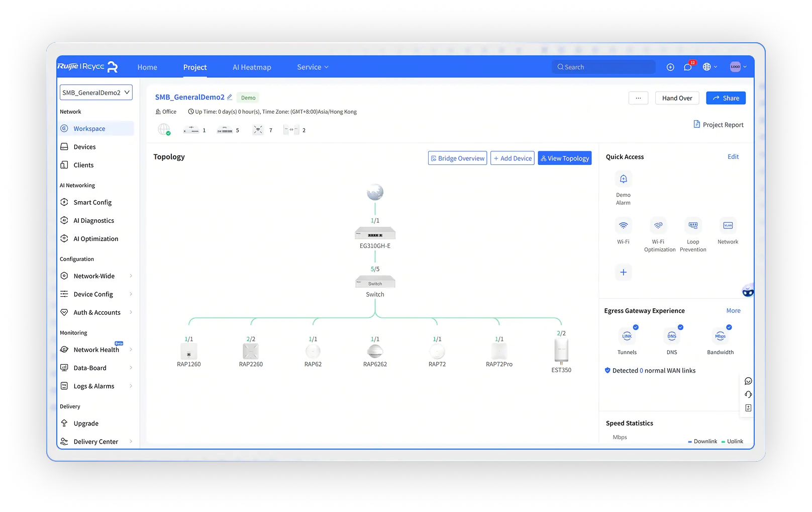
Task: Select the EG310GH-E gateway device icon
Action: click(375, 234)
